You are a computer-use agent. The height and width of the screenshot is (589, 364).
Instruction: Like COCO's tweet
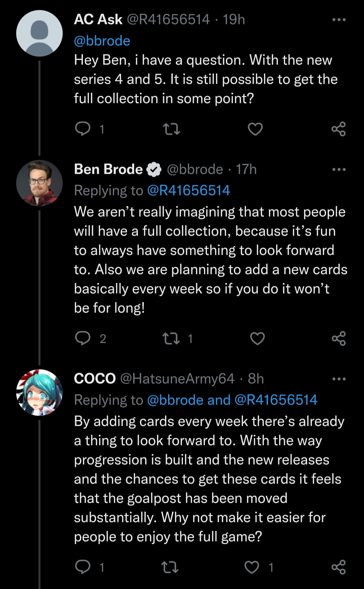point(252,567)
